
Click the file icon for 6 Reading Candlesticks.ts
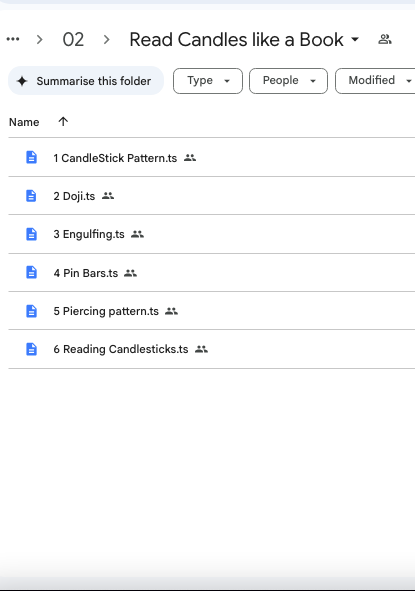[31, 349]
